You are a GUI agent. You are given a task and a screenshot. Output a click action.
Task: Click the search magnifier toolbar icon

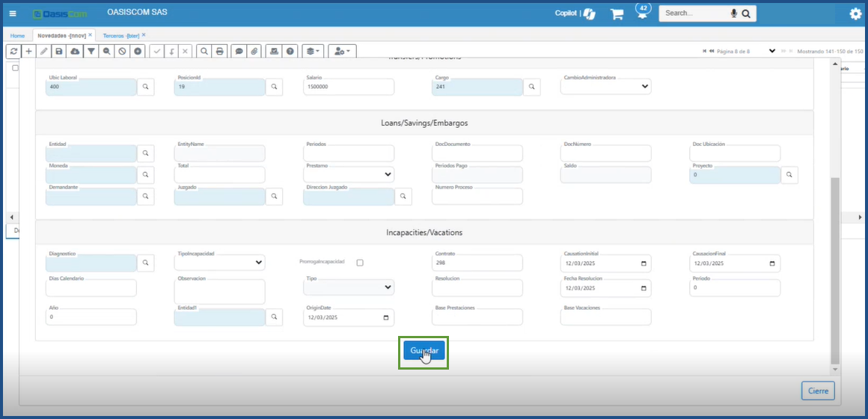tap(204, 51)
